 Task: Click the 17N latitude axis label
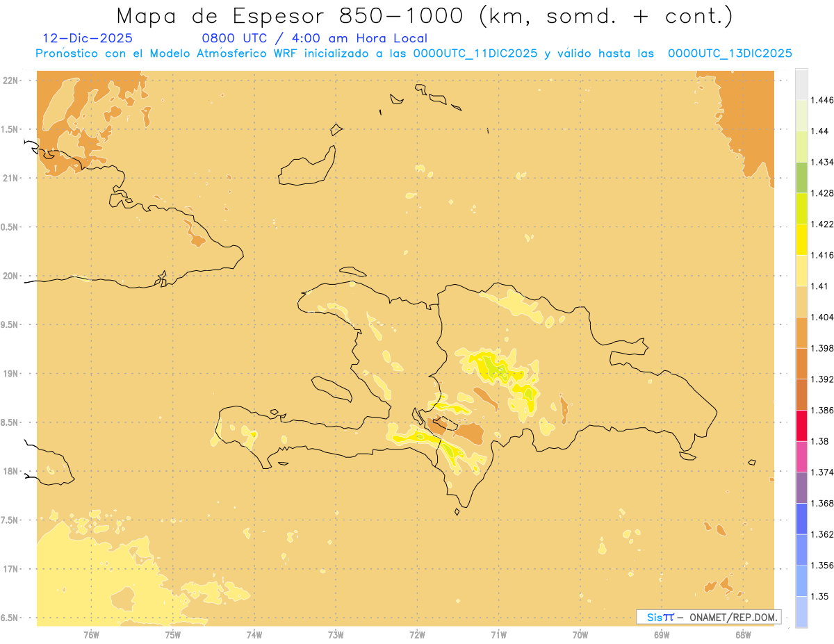(11, 569)
